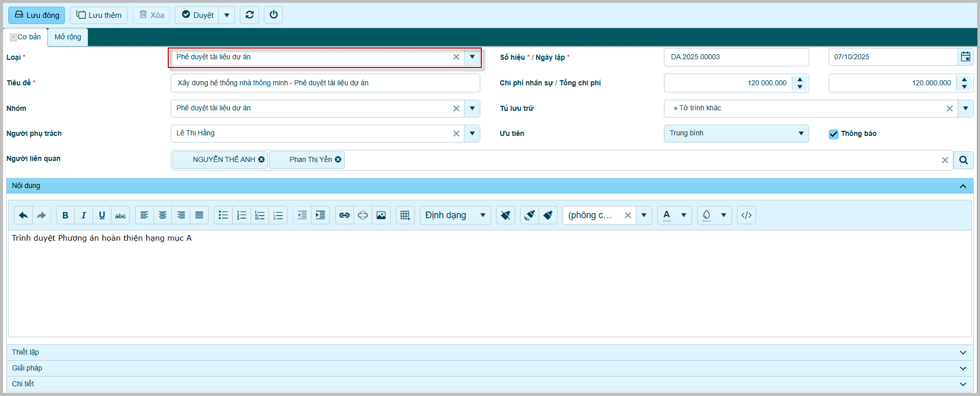The height and width of the screenshot is (396, 980).
Task: Toggle underline formatting
Action: pos(102,215)
